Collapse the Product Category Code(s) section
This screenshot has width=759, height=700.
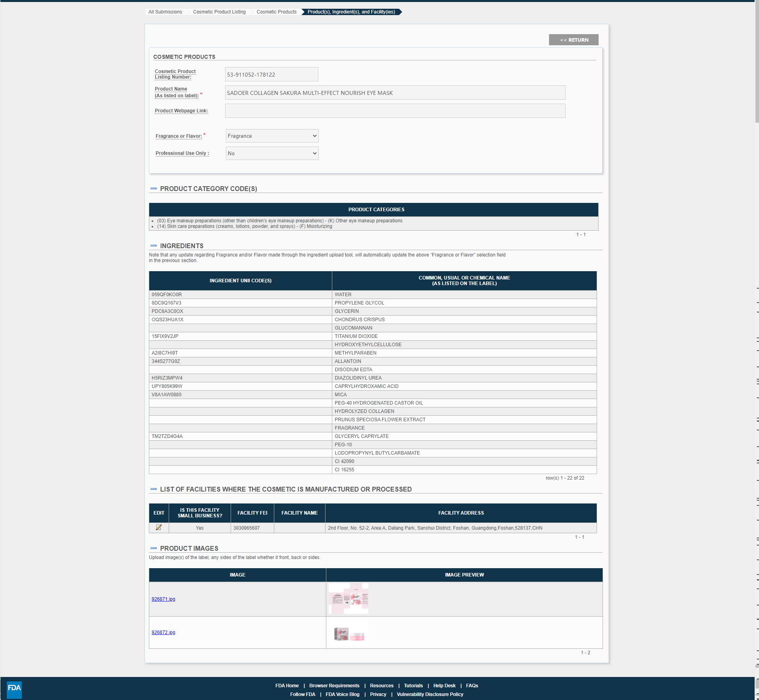(154, 189)
